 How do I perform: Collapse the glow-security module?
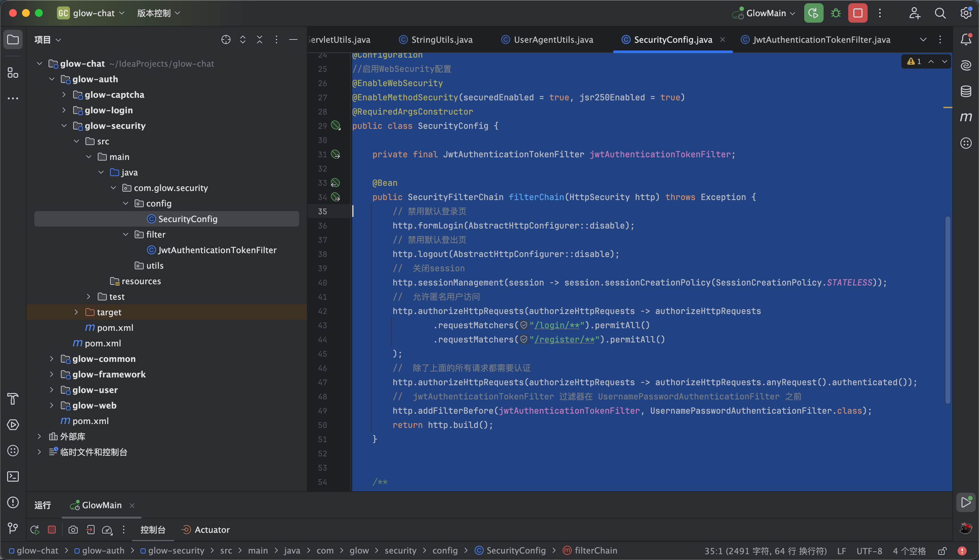tap(64, 126)
